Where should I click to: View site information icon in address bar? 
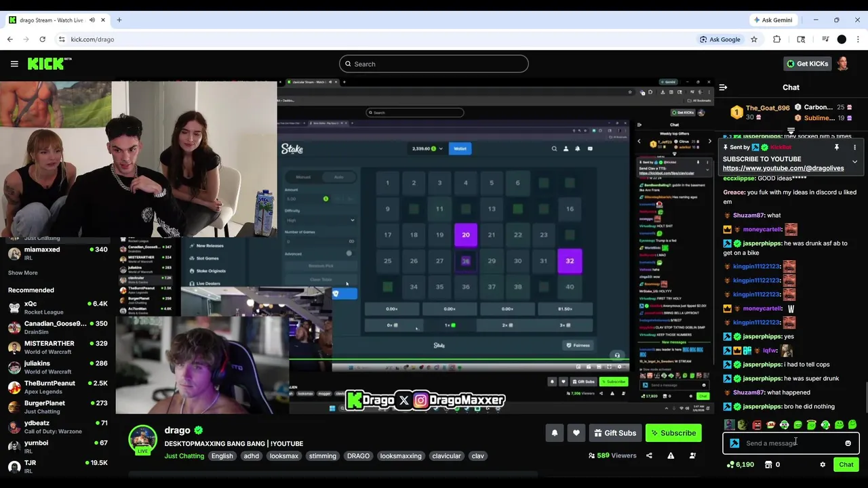tap(61, 39)
